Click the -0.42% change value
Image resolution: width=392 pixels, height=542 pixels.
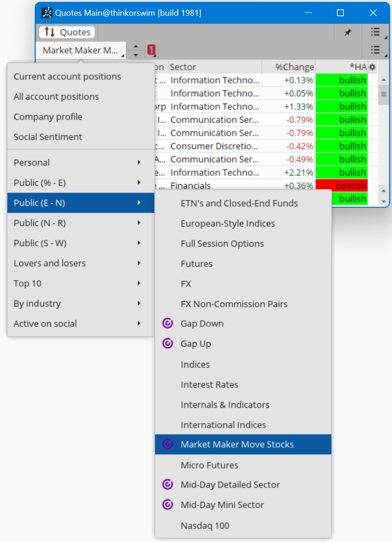[299, 146]
